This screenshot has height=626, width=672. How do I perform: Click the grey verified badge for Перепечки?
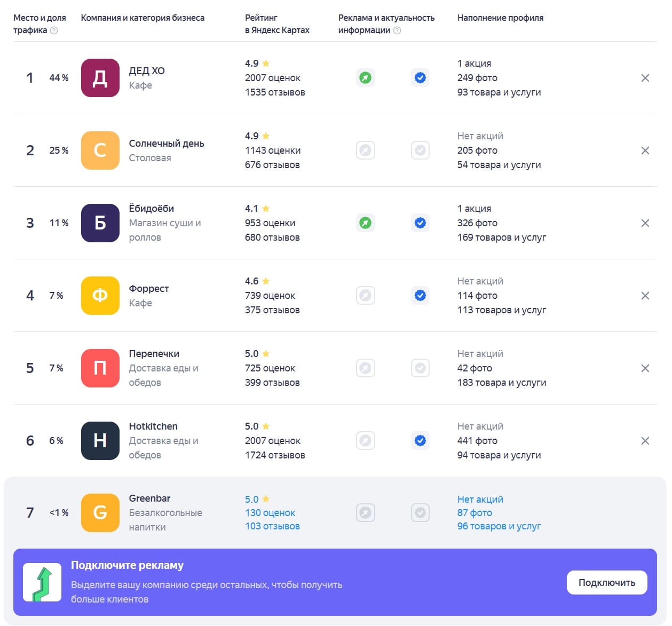(421, 368)
